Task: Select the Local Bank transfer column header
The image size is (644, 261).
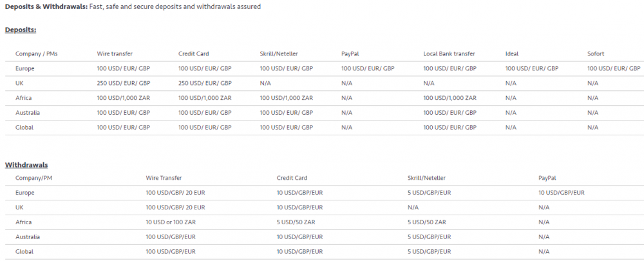Action: click(x=449, y=54)
